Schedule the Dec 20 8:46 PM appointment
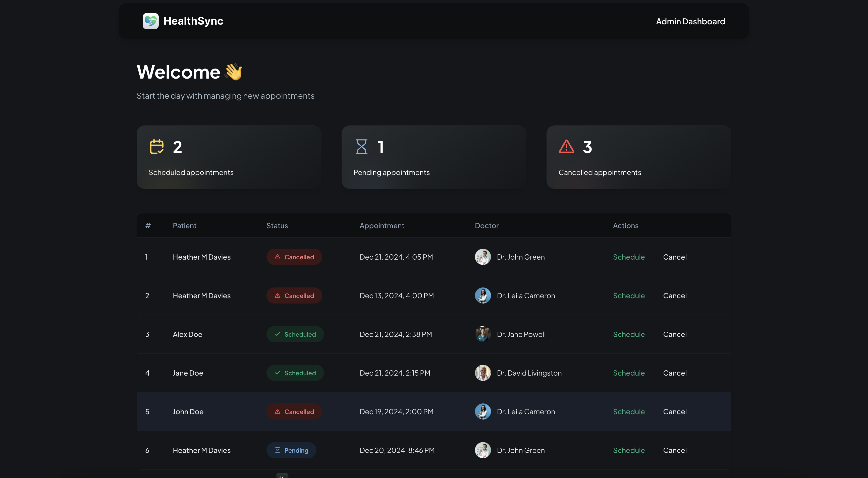The height and width of the screenshot is (478, 868). pos(629,450)
